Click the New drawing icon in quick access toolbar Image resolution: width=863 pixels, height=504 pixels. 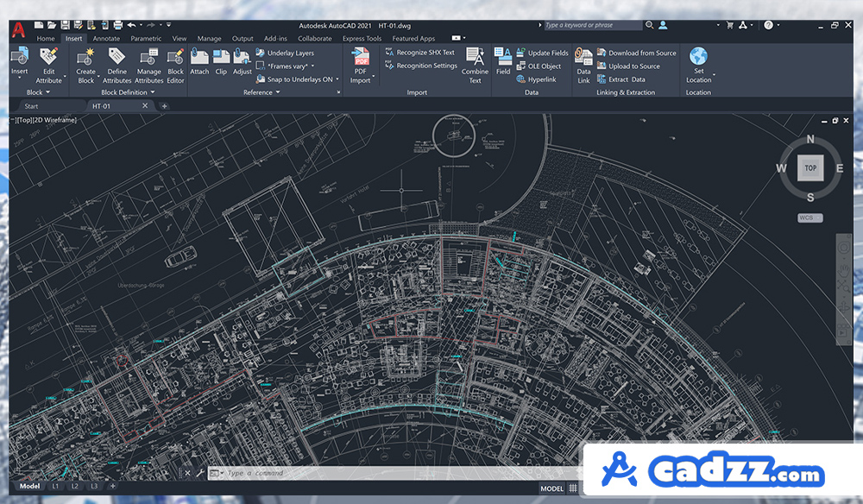pyautogui.click(x=39, y=25)
